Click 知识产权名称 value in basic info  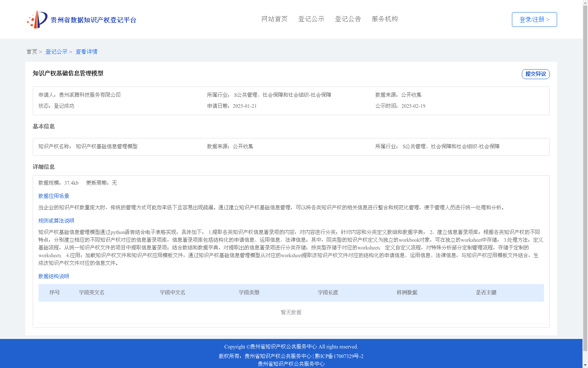[107, 146]
